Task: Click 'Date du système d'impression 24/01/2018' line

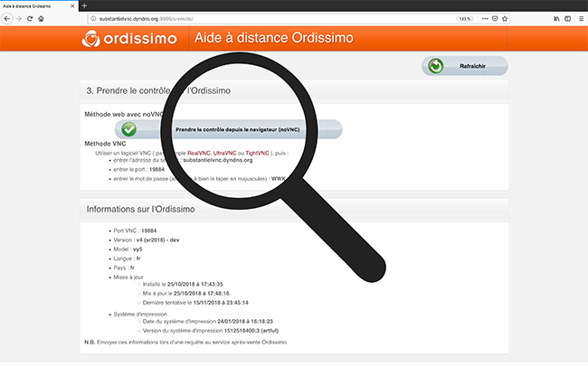Action: tap(208, 322)
